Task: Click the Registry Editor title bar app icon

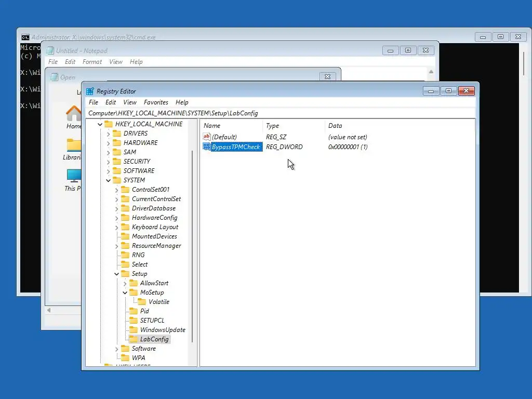Action: (x=90, y=91)
